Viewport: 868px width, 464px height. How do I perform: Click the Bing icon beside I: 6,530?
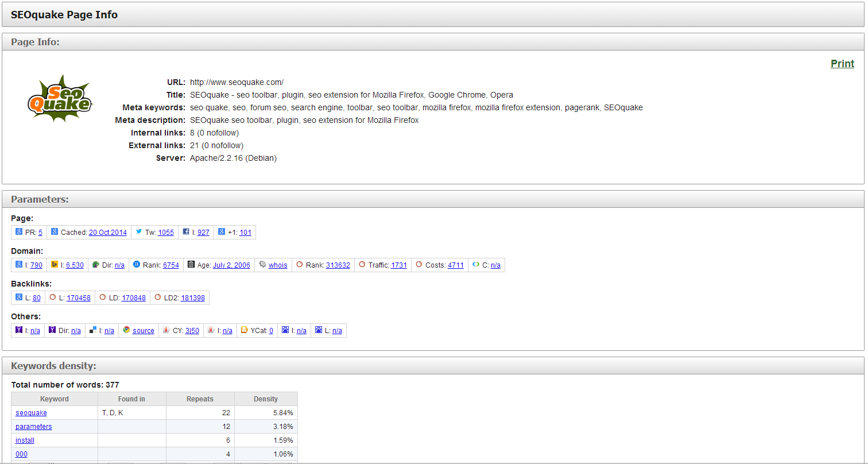55,265
